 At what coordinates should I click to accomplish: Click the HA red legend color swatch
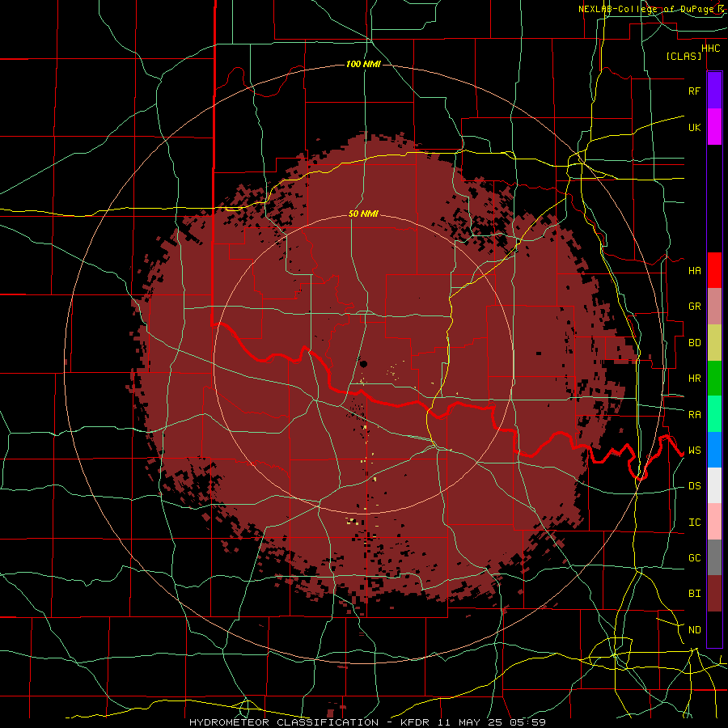pos(714,270)
